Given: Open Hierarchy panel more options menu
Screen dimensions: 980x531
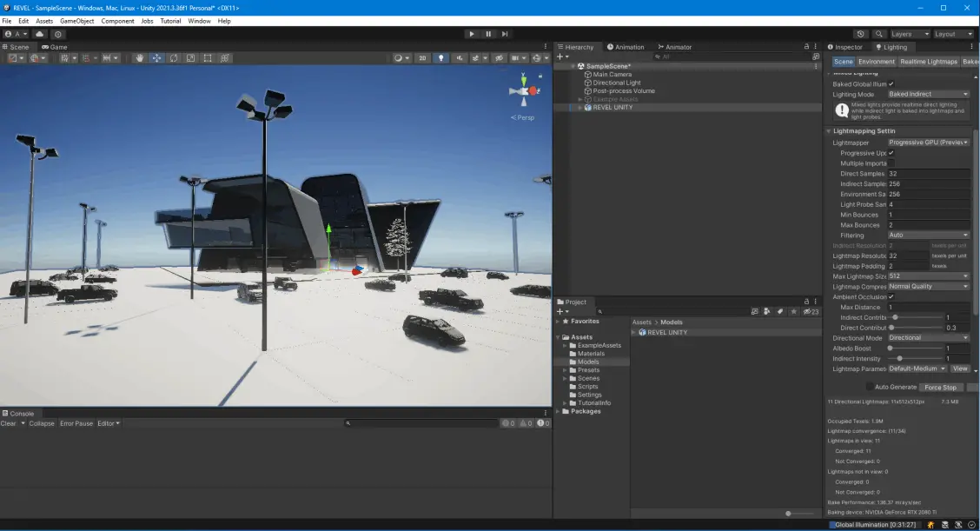Looking at the screenshot, I should [815, 46].
